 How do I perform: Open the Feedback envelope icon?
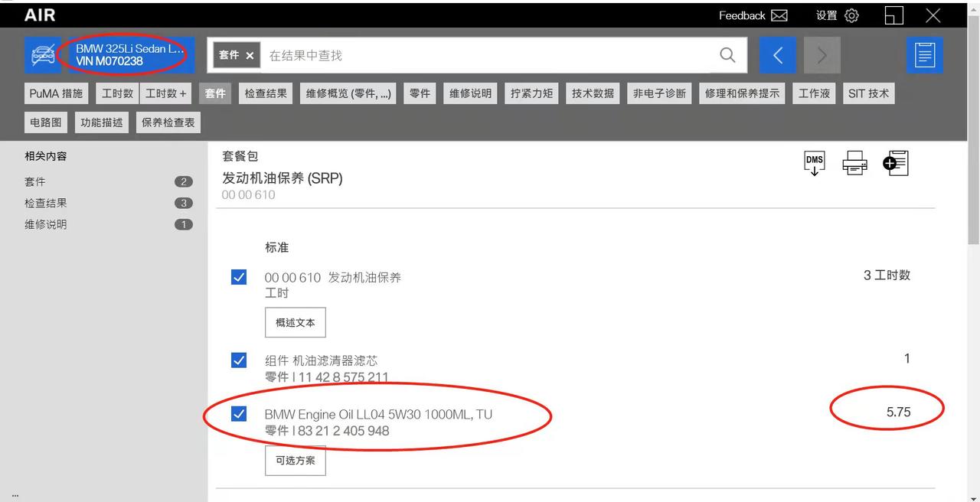779,15
